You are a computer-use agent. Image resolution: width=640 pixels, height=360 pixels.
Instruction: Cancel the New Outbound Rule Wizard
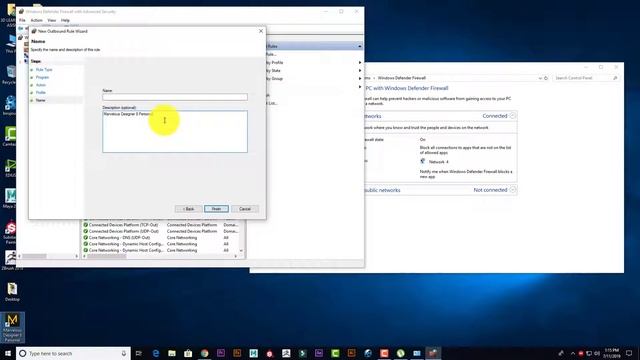point(245,209)
